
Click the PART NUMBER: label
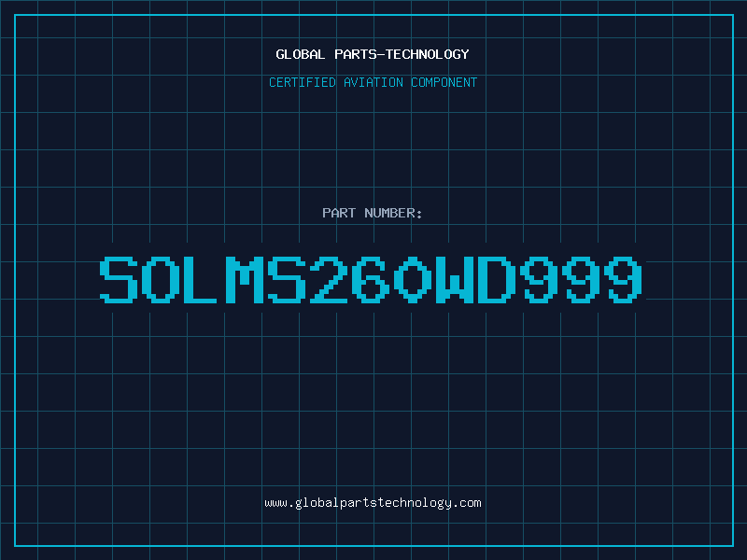[x=373, y=213]
